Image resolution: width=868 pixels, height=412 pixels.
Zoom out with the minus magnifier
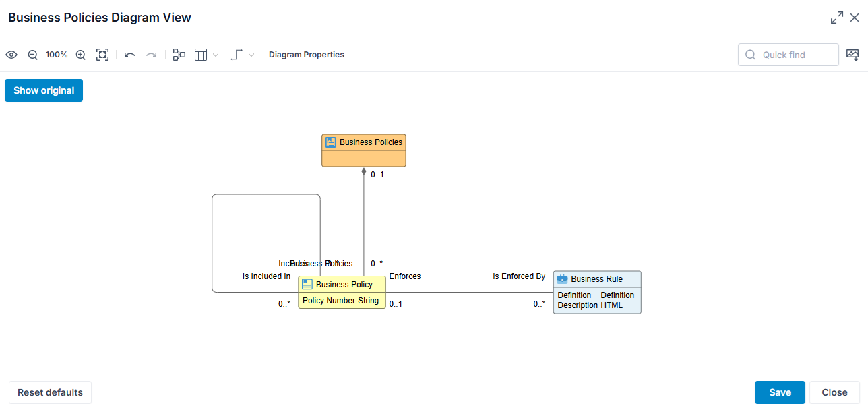point(32,55)
